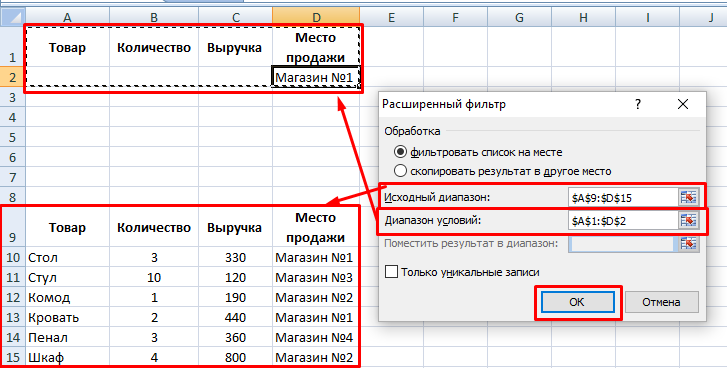Click the Выручка header in row 1

(235, 48)
